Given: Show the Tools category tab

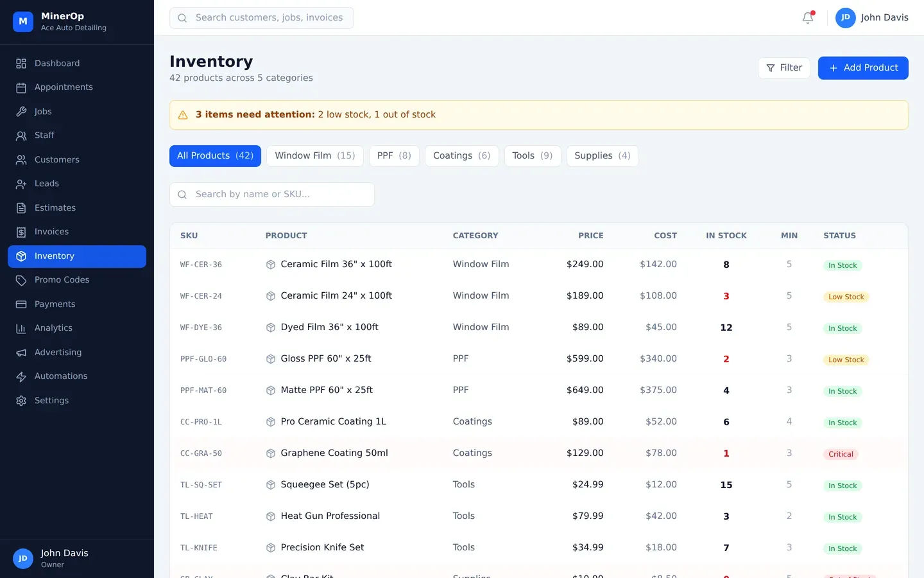Looking at the screenshot, I should click(x=532, y=156).
